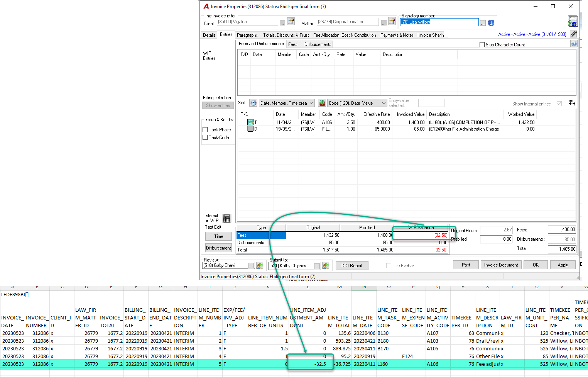Click the Apply button
This screenshot has height=377, width=588.
563,265
